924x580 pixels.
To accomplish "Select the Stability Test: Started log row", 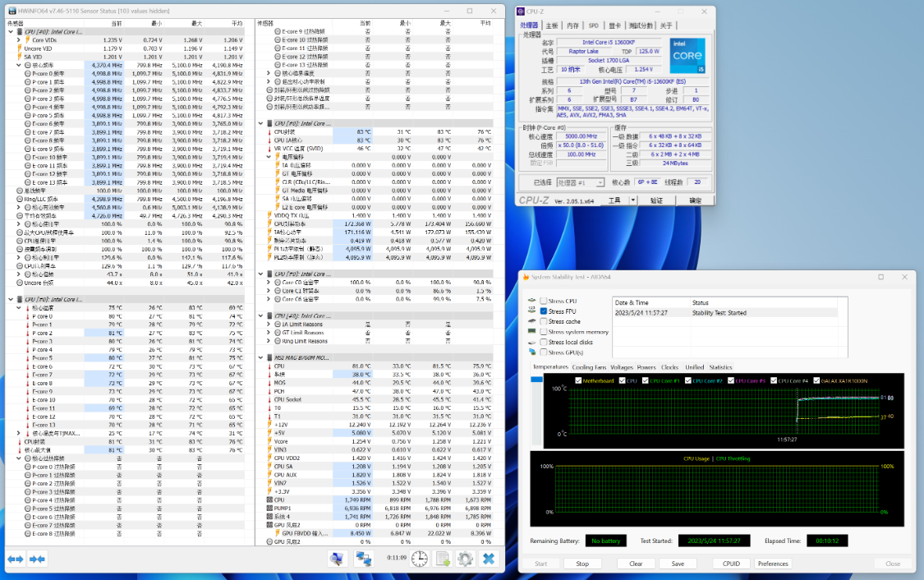I will pyautogui.click(x=725, y=313).
